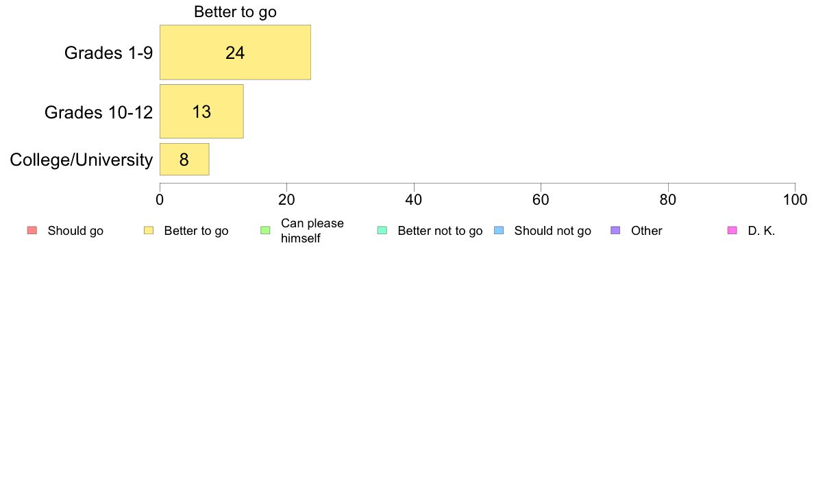This screenshot has height=504, width=814.
Task: Click the 100 tick label on axis
Action: click(x=795, y=200)
